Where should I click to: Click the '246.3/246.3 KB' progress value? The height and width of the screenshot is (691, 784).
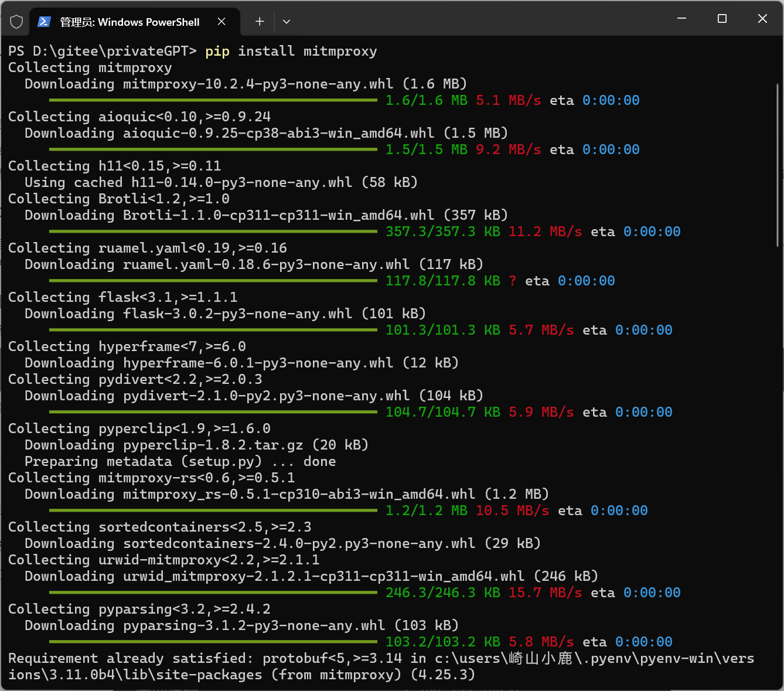443,593
